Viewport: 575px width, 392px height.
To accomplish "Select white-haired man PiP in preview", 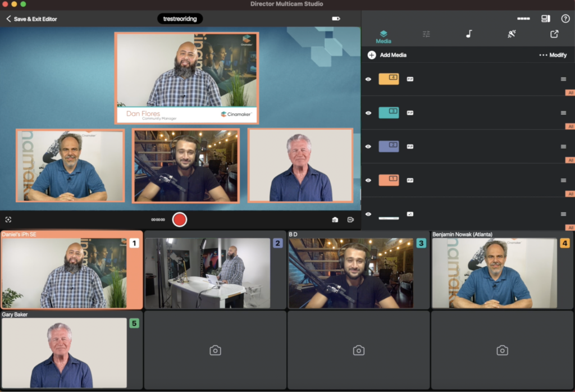I will (x=300, y=165).
